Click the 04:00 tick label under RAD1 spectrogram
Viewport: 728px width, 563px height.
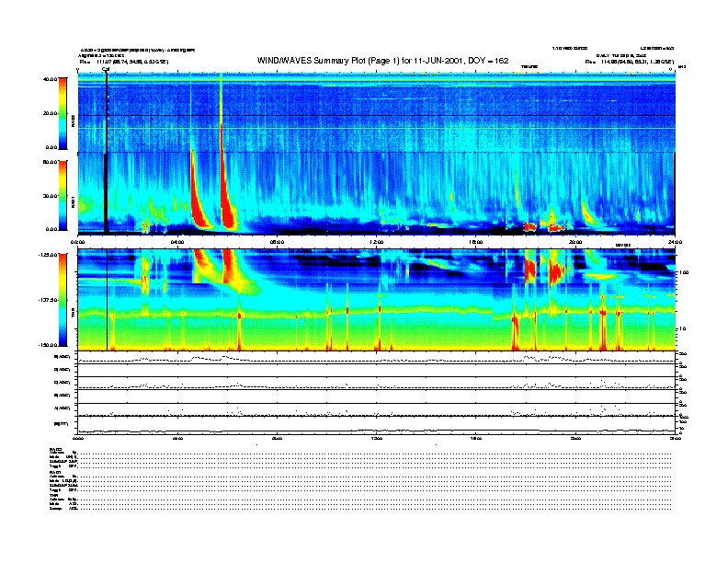(177, 242)
